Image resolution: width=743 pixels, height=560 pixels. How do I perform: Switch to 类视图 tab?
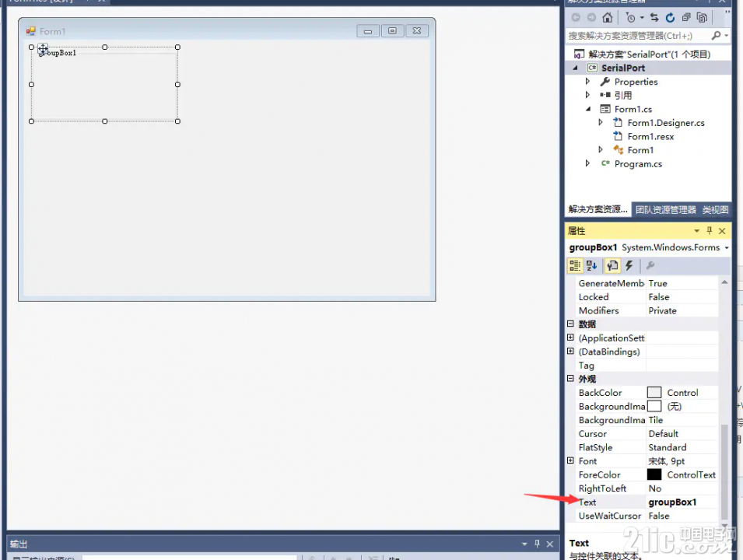tap(715, 210)
